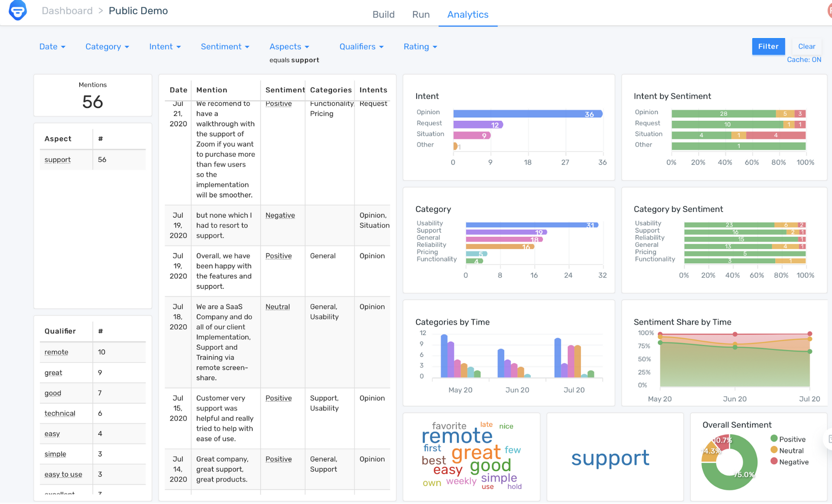The image size is (832, 504).
Task: Click the Positive legend dot in Overall Sentiment
Action: point(774,439)
